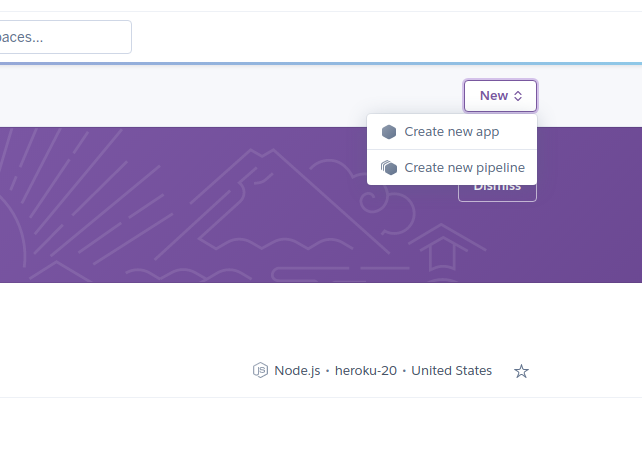Click the United States region label
The image size is (642, 451).
(451, 371)
